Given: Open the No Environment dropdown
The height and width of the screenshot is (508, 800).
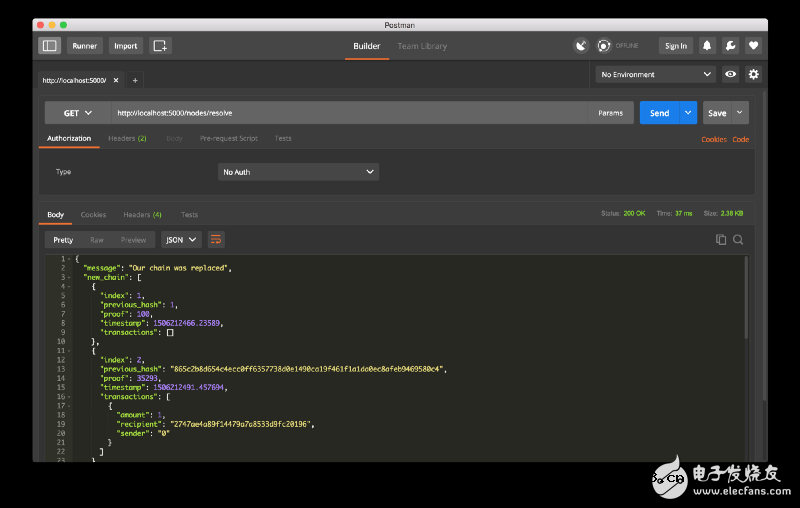Looking at the screenshot, I should click(x=656, y=74).
